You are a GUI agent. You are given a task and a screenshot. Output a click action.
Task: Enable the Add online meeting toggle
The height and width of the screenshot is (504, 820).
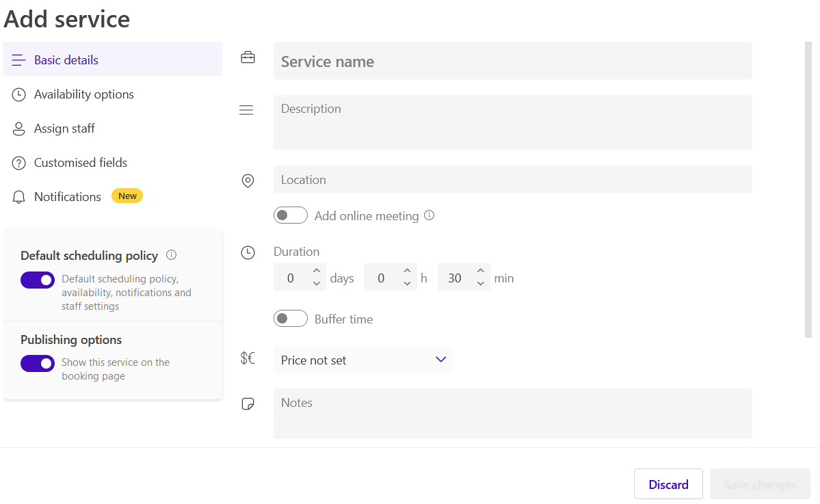(x=291, y=215)
